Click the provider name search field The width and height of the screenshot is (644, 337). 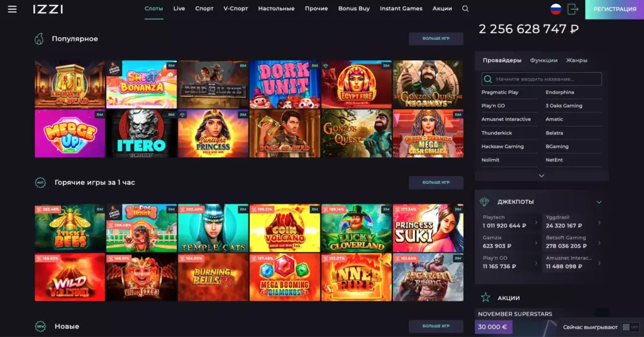point(541,79)
